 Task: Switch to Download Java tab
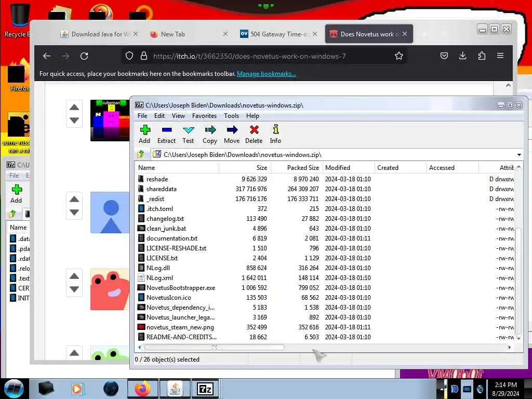pyautogui.click(x=99, y=34)
